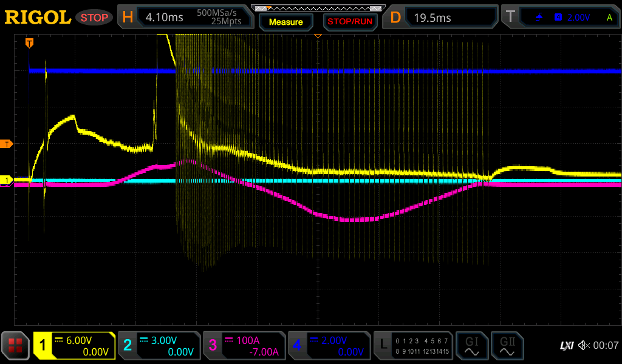Screen dimensions: 622x364
Task: Click the LXI network status icon
Action: click(566, 346)
